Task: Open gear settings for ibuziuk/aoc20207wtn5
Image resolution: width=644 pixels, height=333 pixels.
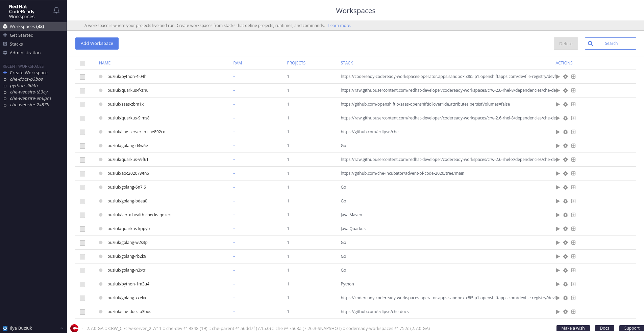Action: [x=566, y=173]
